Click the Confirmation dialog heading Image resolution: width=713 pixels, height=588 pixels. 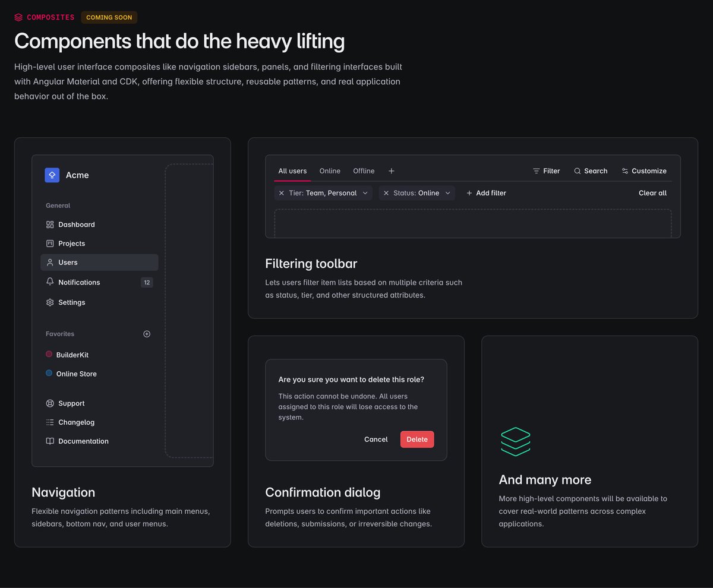pyautogui.click(x=323, y=492)
